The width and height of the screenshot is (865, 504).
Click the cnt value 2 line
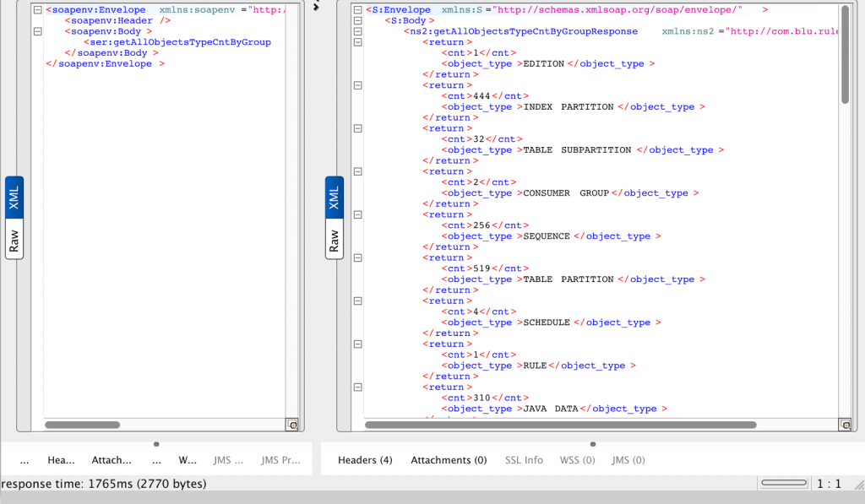[479, 182]
